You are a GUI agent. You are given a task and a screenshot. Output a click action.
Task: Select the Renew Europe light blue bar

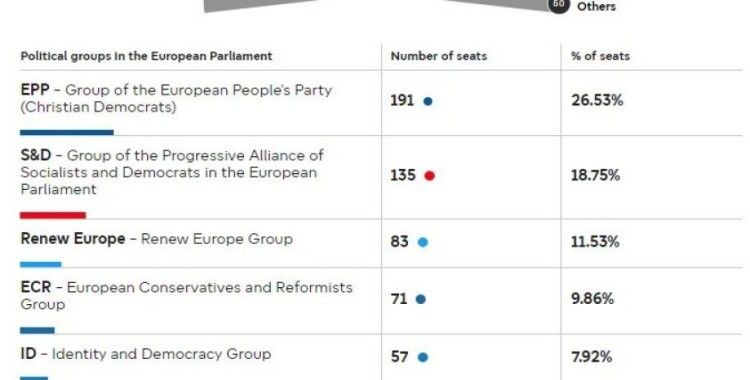click(41, 264)
